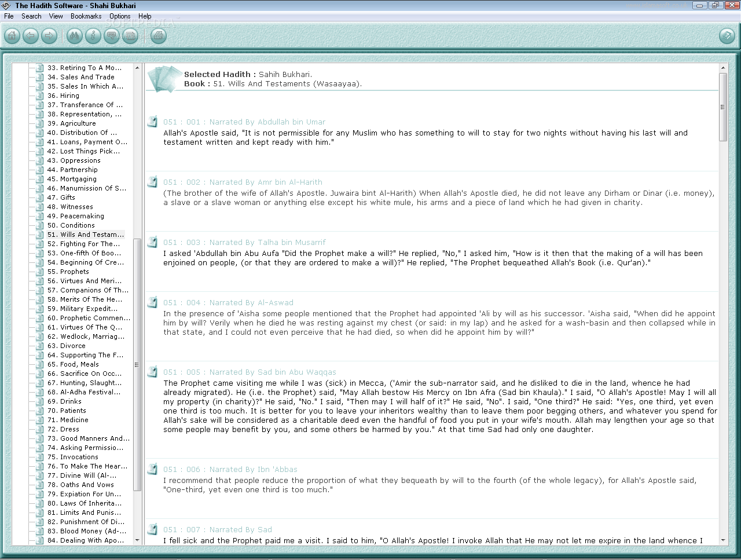Open hadith 051 : 005 Narrated By Sad bin Abu Waqqas
741x560 pixels.
(x=250, y=372)
